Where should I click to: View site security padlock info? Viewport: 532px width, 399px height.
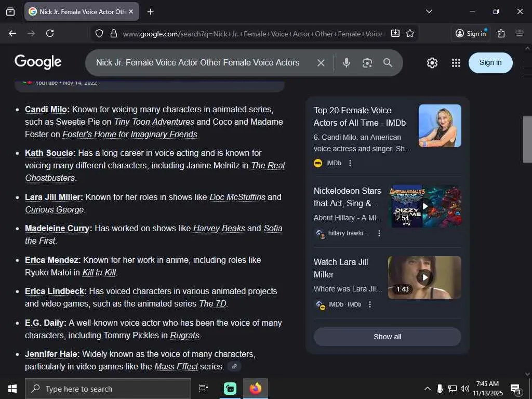coord(114,33)
